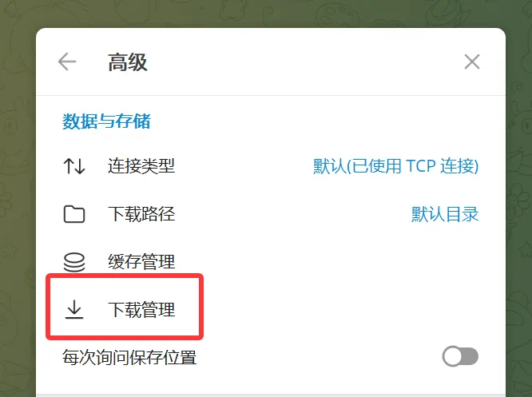
Task: Open 连接类型 settings row
Action: pyautogui.click(x=271, y=166)
